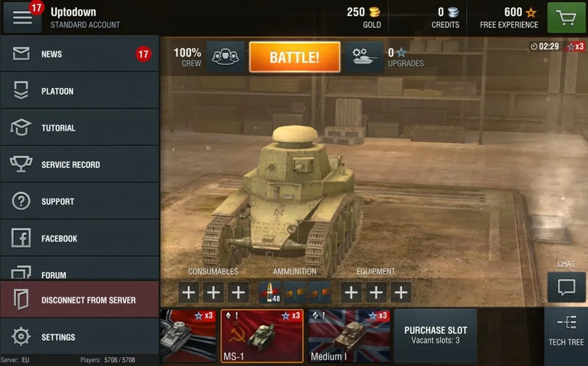Open the shopping cart store
The width and height of the screenshot is (588, 366).
point(567,17)
